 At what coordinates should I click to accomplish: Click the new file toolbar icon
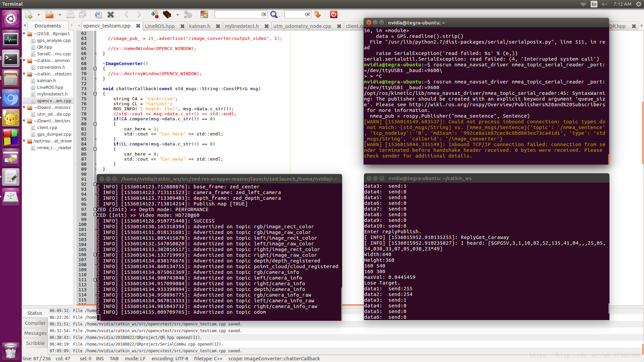[x=29, y=15]
